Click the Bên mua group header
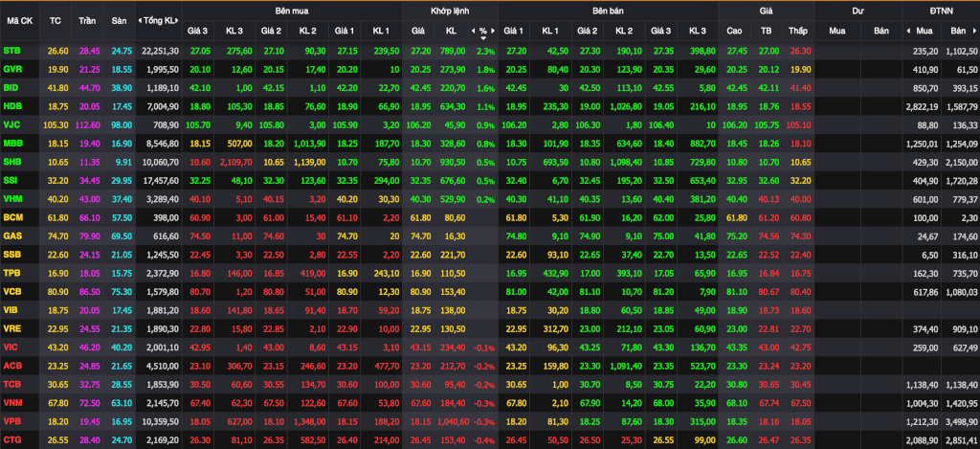The width and height of the screenshot is (980, 449). pos(291,11)
